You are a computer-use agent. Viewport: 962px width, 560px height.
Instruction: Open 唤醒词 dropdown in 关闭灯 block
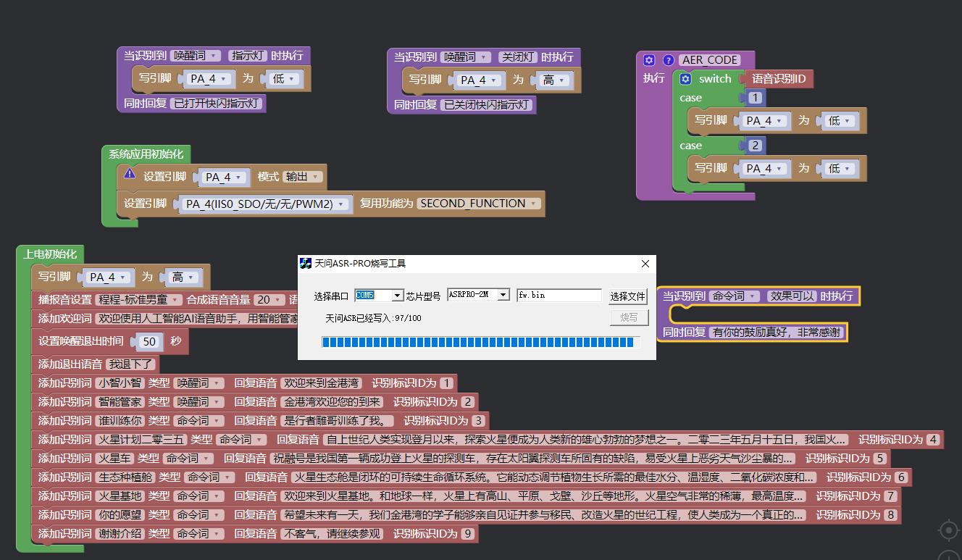point(466,57)
